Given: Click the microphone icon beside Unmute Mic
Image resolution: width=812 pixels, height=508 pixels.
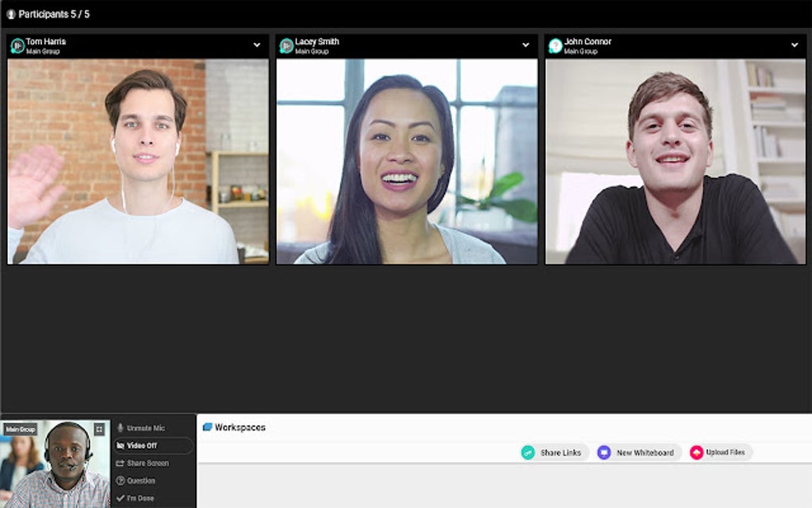Looking at the screenshot, I should pos(119,428).
